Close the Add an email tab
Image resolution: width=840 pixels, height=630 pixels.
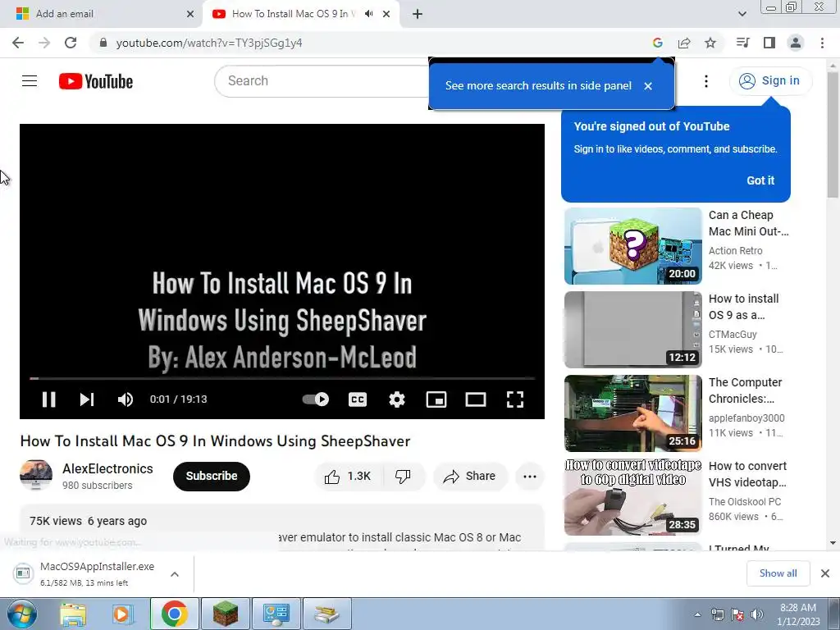click(190, 14)
